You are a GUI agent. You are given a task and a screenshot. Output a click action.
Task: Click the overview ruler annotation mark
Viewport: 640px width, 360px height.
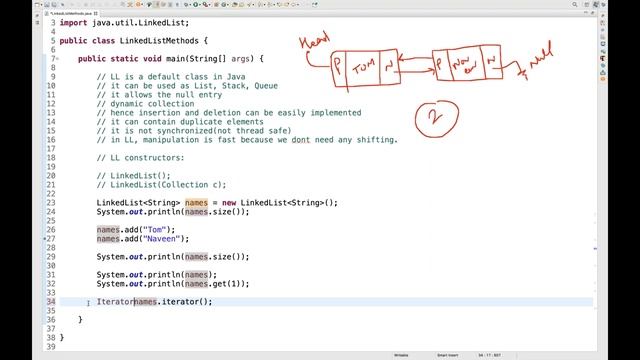(595, 249)
